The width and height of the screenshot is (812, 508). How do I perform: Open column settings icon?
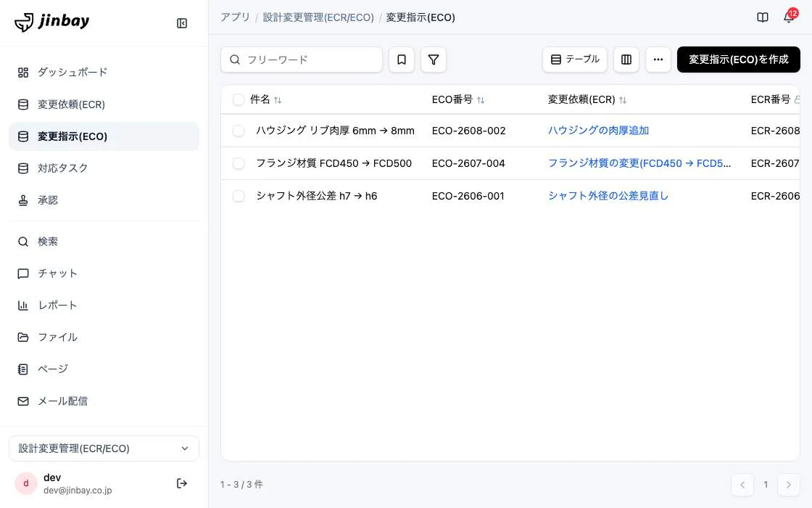[x=626, y=60]
